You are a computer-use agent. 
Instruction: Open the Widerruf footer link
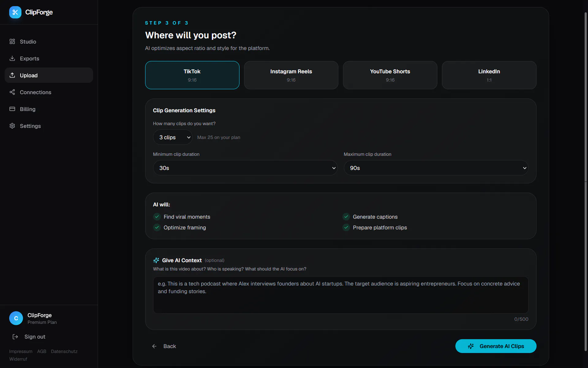click(18, 359)
